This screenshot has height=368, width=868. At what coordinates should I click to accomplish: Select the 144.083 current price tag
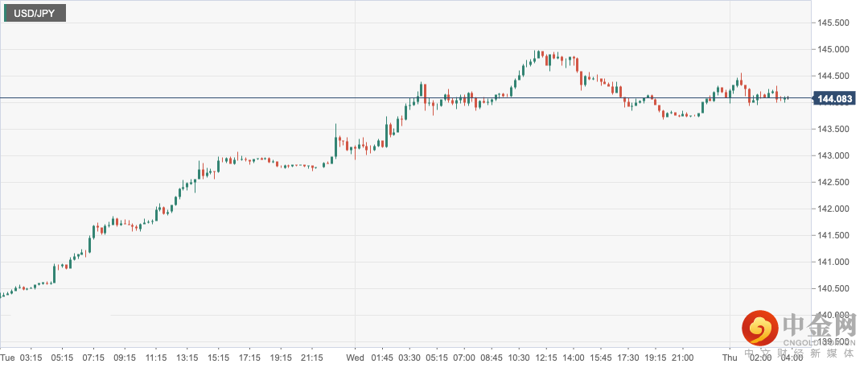(x=833, y=99)
